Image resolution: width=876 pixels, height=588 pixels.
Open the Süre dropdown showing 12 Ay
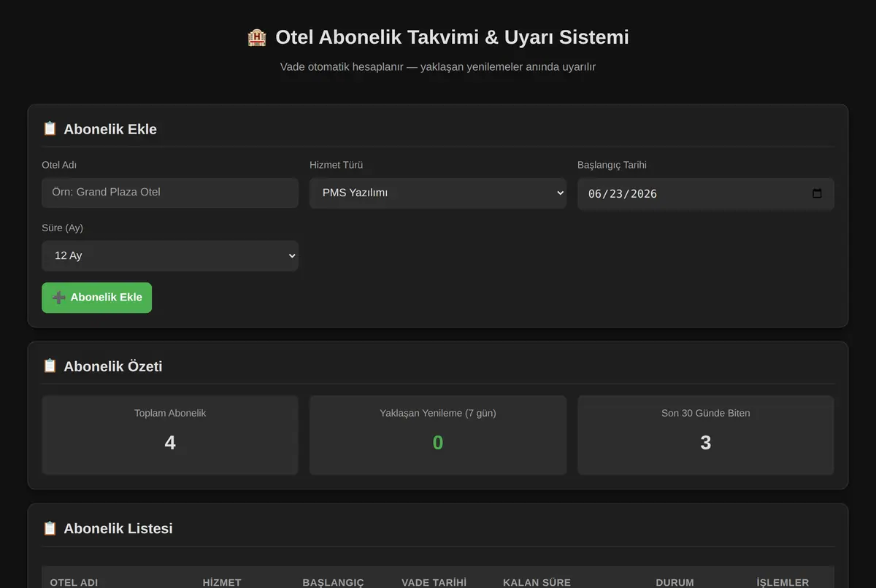(x=170, y=255)
